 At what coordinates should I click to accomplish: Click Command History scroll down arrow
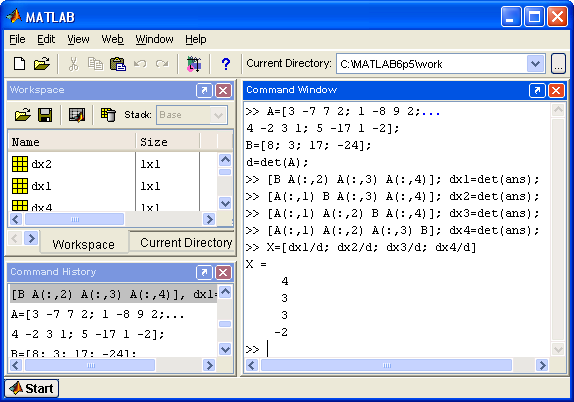click(225, 349)
